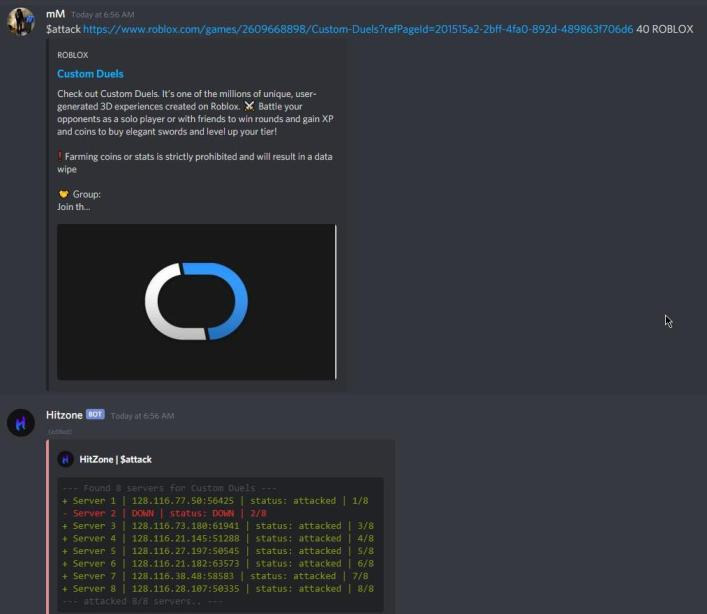
Task: Click the 'Group:' line in embed description
Action: coord(79,194)
